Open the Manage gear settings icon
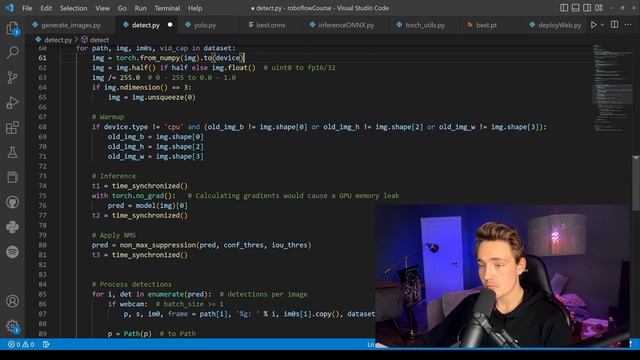 click(x=13, y=326)
